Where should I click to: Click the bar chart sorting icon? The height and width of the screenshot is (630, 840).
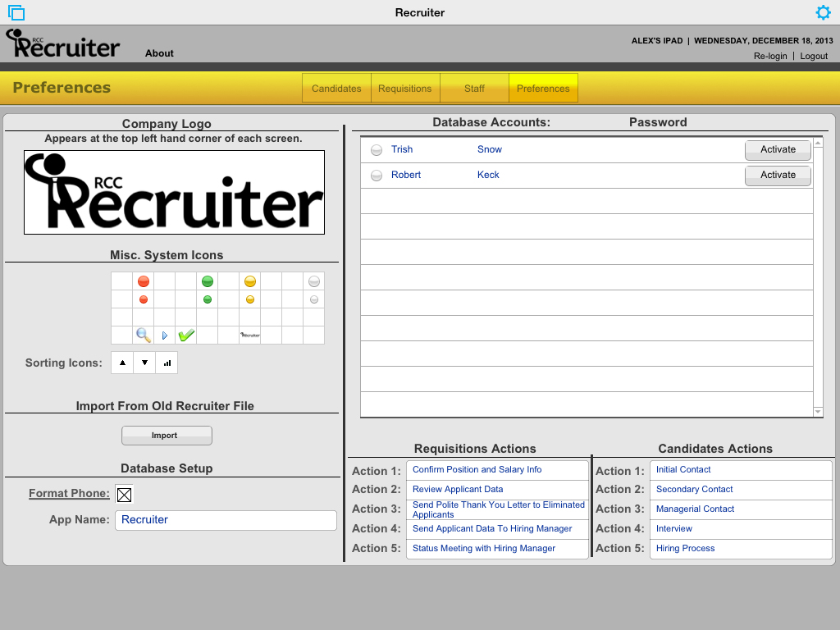[167, 363]
